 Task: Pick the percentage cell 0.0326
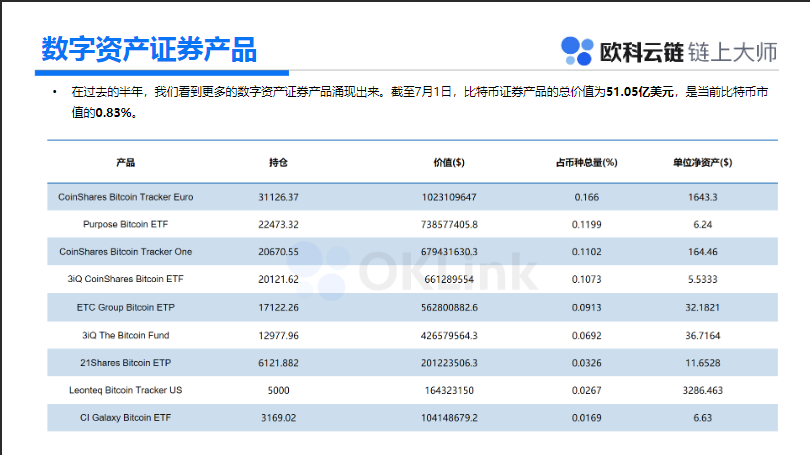(x=586, y=363)
